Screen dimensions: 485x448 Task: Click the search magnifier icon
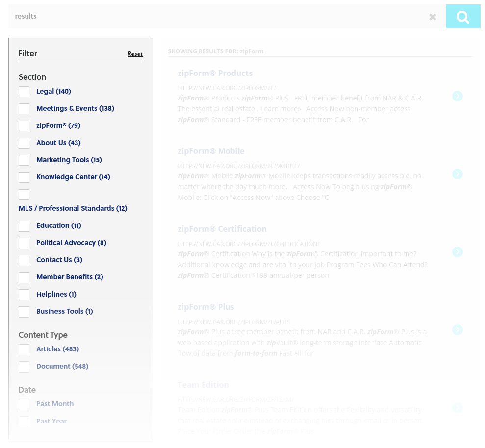coord(463,16)
